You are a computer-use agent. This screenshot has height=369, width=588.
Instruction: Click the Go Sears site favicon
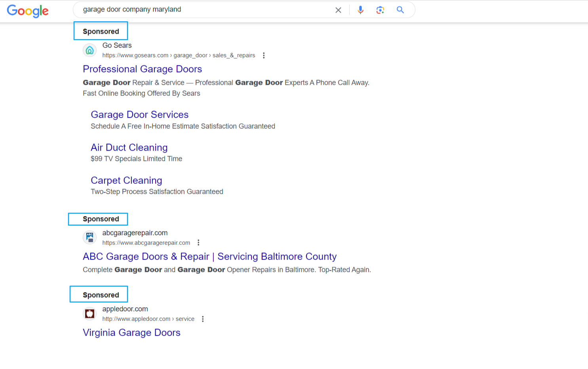tap(89, 50)
